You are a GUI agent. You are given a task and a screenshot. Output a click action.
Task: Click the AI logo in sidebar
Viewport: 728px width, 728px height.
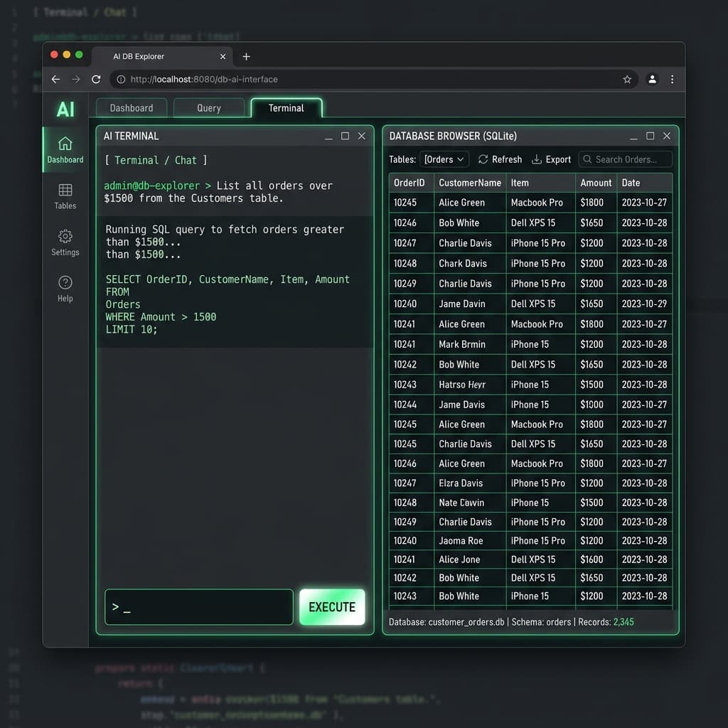pyautogui.click(x=65, y=109)
